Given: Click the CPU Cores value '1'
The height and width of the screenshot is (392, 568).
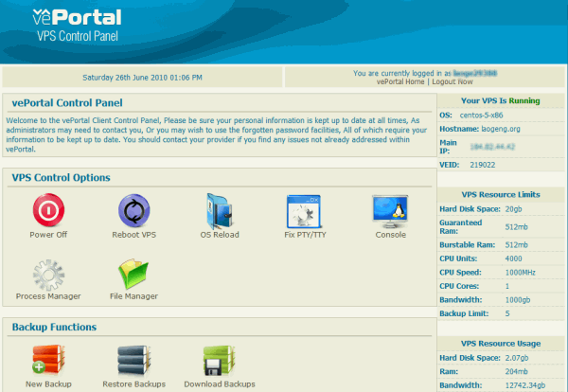Looking at the screenshot, I should (507, 286).
